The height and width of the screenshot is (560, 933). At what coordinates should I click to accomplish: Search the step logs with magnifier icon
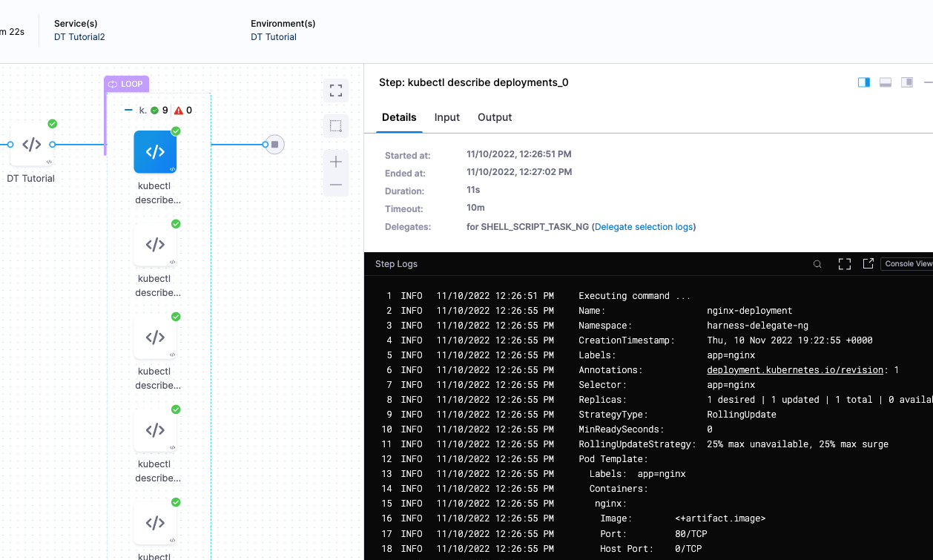(817, 264)
